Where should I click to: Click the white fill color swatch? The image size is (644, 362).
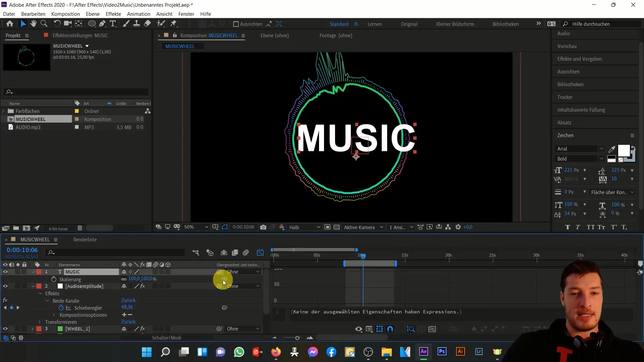pos(624,151)
